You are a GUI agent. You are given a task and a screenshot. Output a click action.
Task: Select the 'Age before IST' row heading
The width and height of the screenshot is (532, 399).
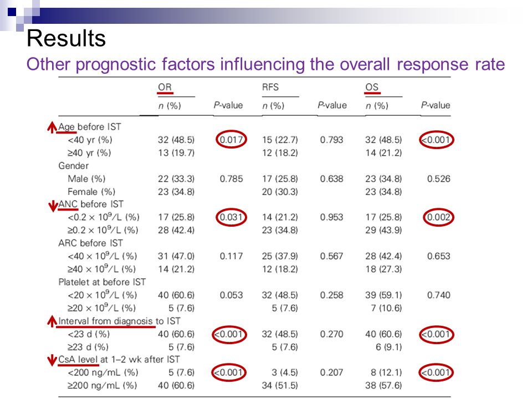coord(90,126)
